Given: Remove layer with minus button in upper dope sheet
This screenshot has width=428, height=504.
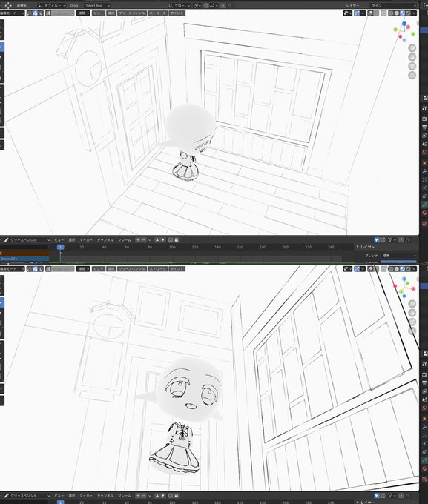Looking at the screenshot, I should [143, 240].
